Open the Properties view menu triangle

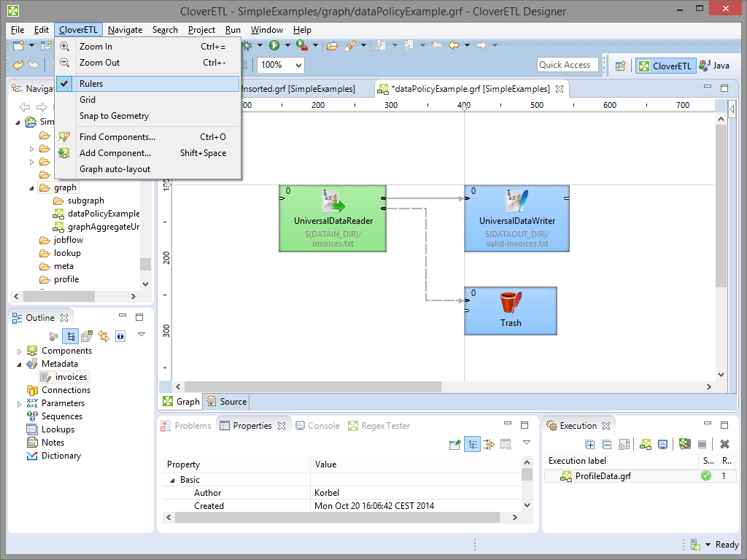(x=527, y=443)
